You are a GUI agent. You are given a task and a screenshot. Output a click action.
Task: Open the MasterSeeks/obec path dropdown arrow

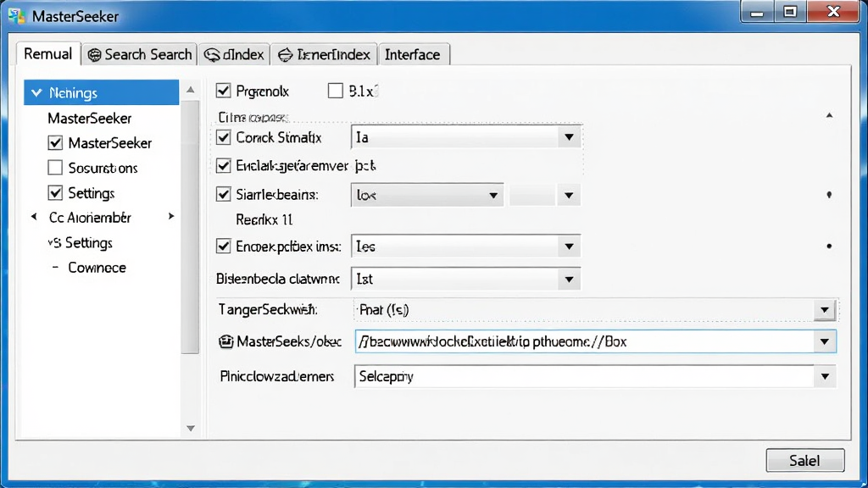pos(825,341)
